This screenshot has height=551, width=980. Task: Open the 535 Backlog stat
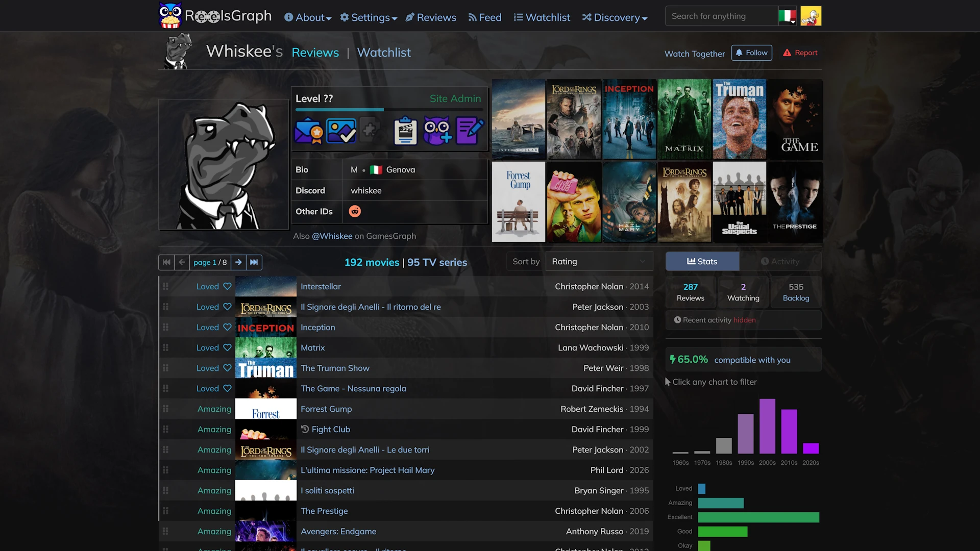tap(796, 292)
